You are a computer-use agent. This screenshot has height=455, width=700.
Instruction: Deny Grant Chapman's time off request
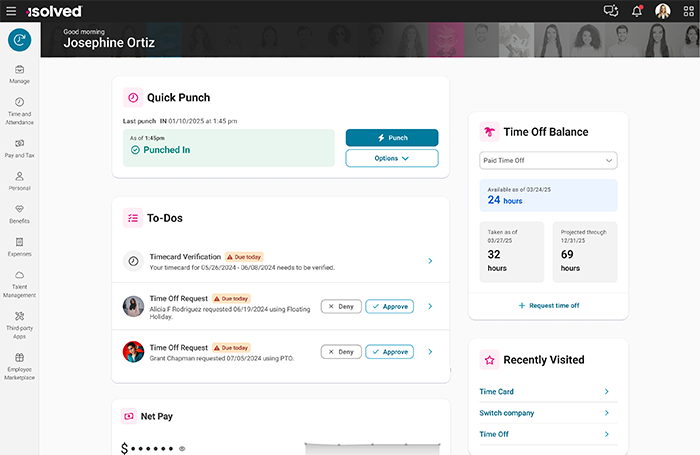pyautogui.click(x=341, y=352)
